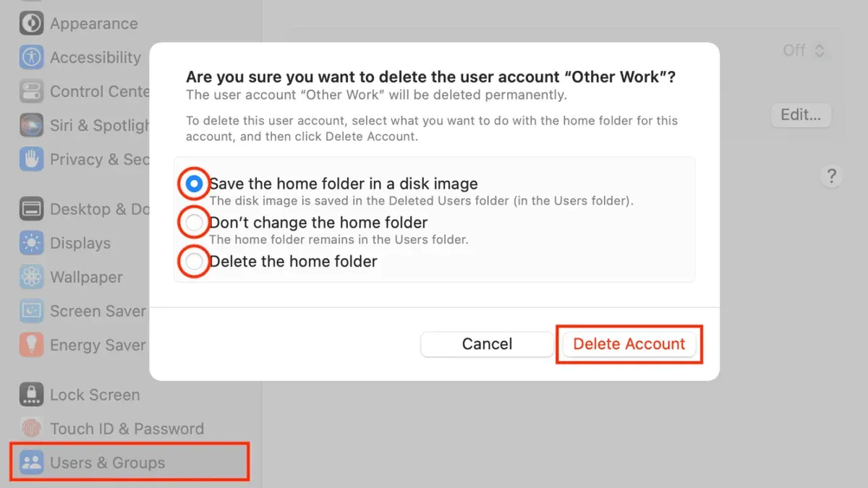Click the Screen Saver icon
The height and width of the screenshot is (488, 868).
(x=31, y=311)
